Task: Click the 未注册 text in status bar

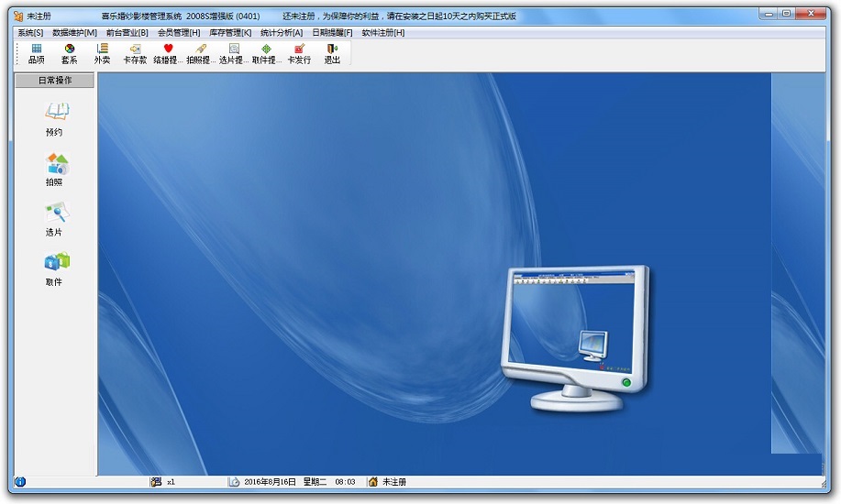Action: point(394,482)
